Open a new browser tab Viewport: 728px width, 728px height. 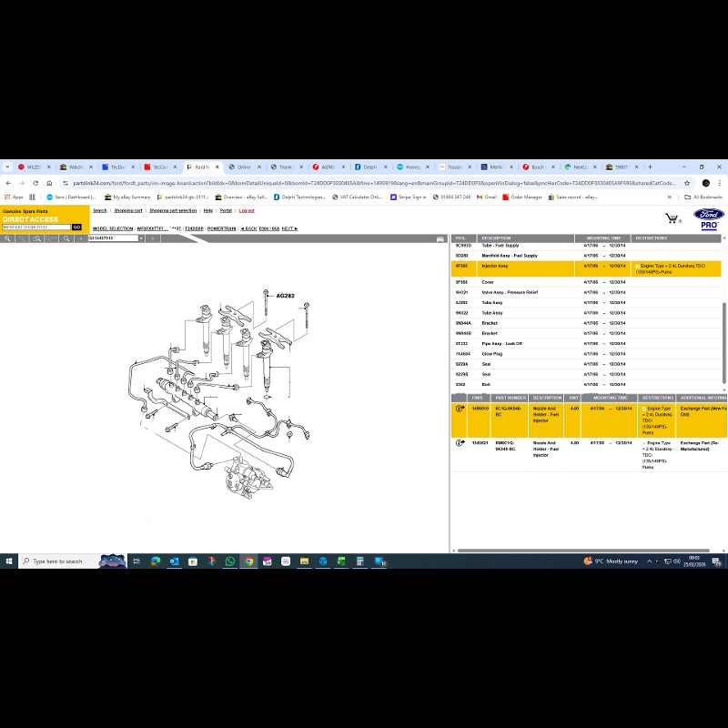coord(650,167)
